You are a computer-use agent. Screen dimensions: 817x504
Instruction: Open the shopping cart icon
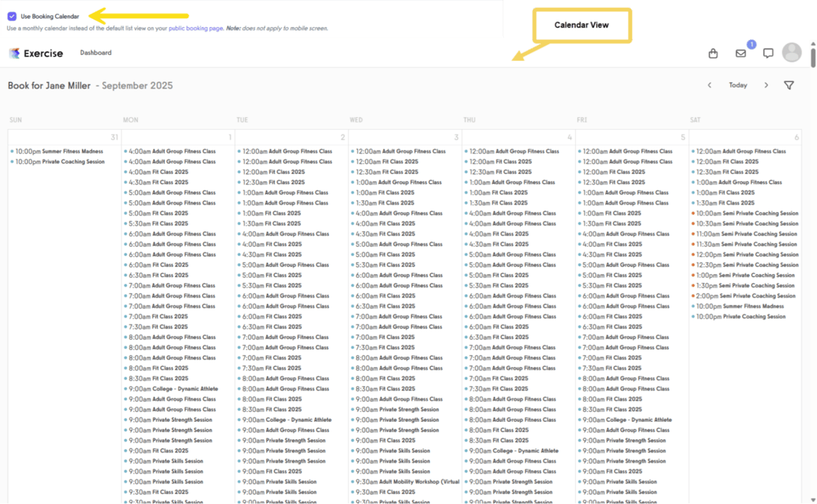pyautogui.click(x=713, y=53)
